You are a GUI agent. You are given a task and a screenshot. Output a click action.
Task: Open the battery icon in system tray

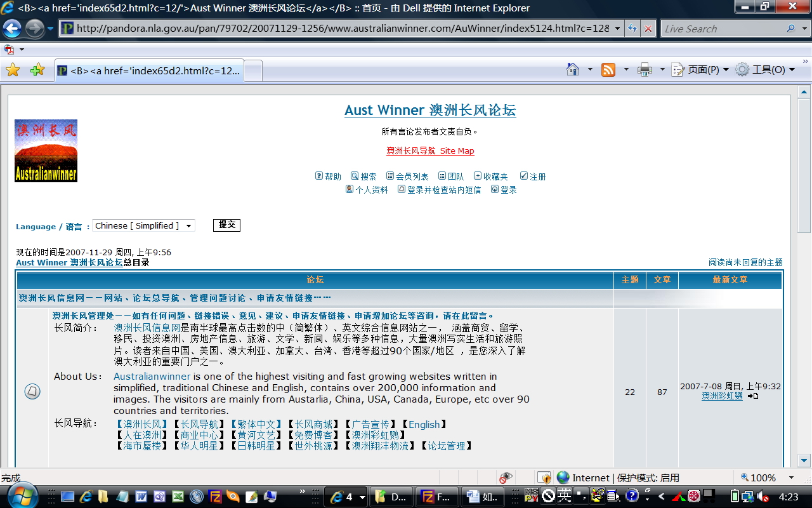(735, 497)
